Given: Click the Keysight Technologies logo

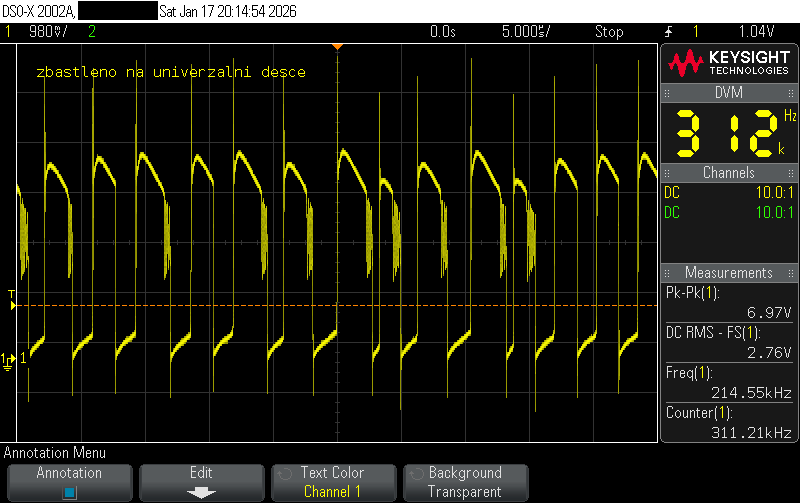Looking at the screenshot, I should point(728,64).
